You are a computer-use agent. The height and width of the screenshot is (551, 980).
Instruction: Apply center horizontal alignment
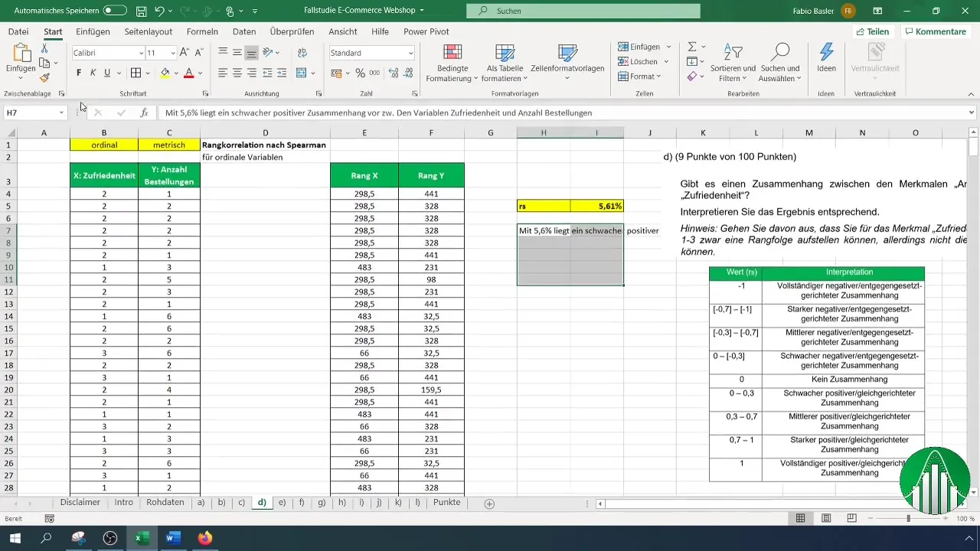coord(237,73)
